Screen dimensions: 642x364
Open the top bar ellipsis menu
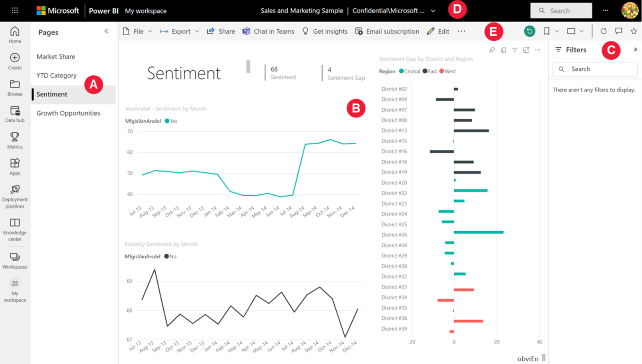(606, 11)
